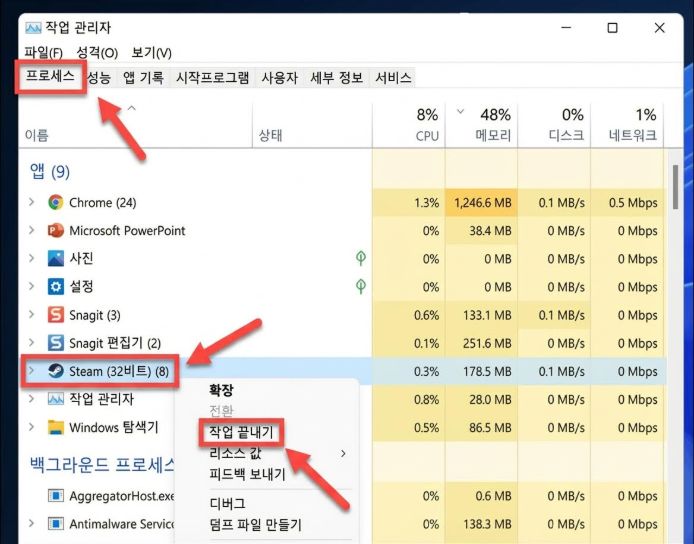Click the Chrome icon in process list
Screen dimensions: 694x544
point(55,203)
